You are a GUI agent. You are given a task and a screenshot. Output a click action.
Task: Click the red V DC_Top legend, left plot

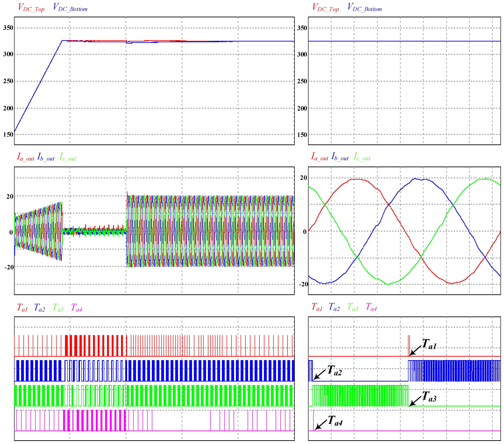31,8
